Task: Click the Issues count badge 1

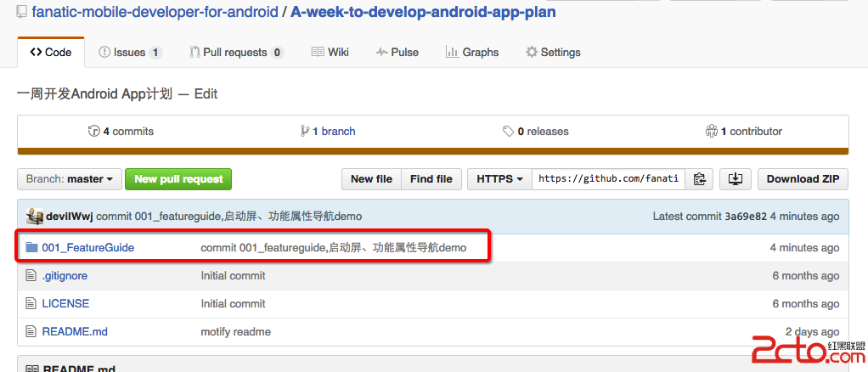Action: 155,53
